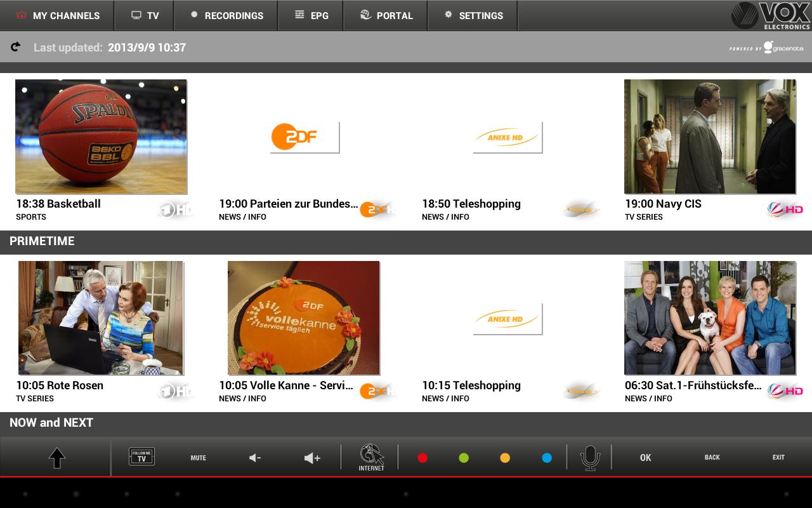Raise volume with the speaker plus icon
This screenshot has width=812, height=508.
312,458
